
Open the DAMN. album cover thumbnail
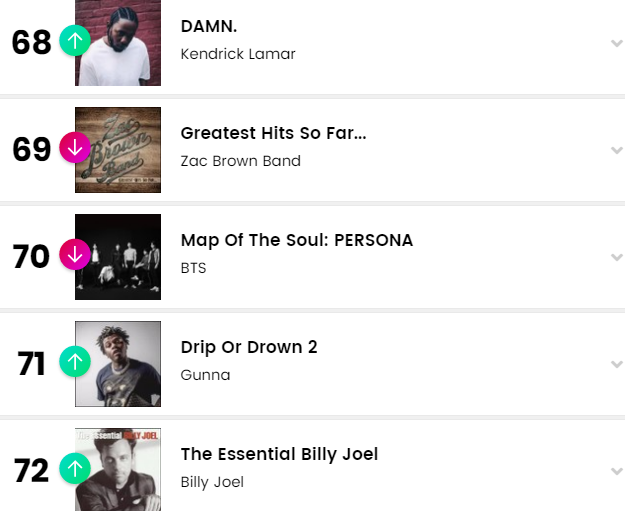pos(120,43)
